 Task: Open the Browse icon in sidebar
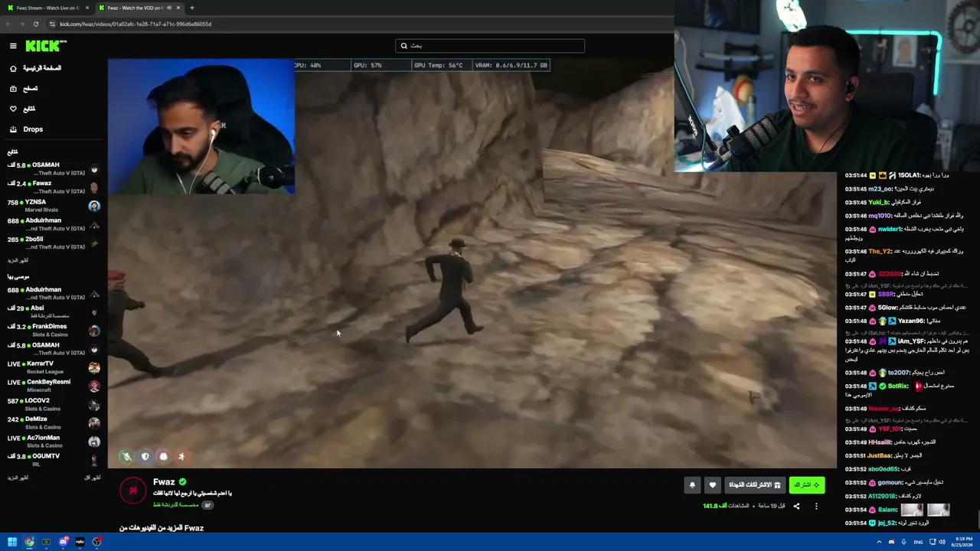pos(13,89)
